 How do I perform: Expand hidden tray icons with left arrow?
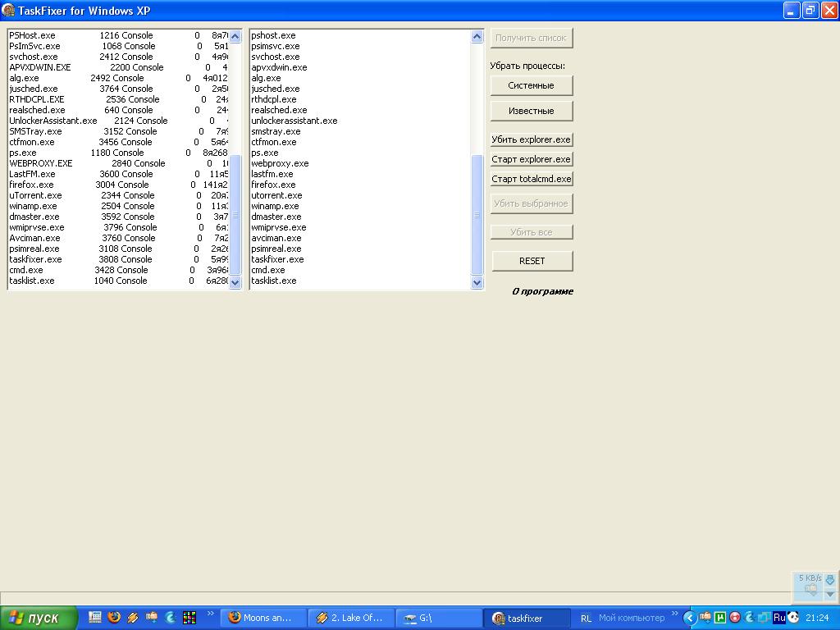pyautogui.click(x=689, y=618)
